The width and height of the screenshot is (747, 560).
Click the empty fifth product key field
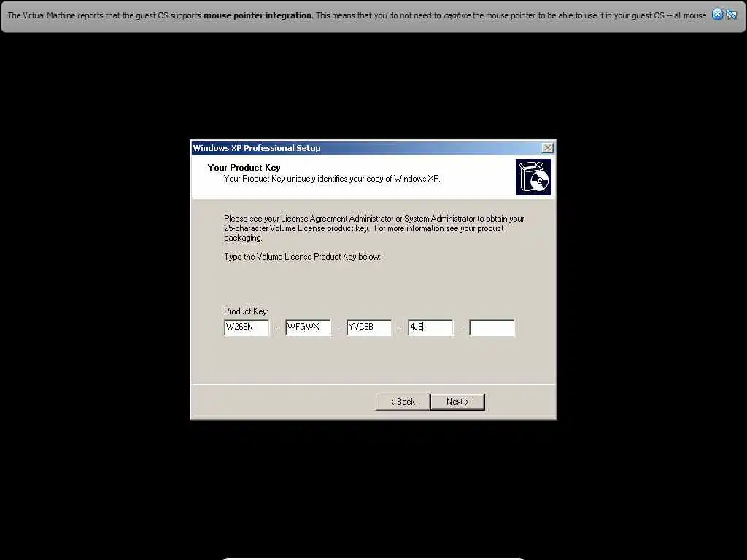[x=492, y=327]
